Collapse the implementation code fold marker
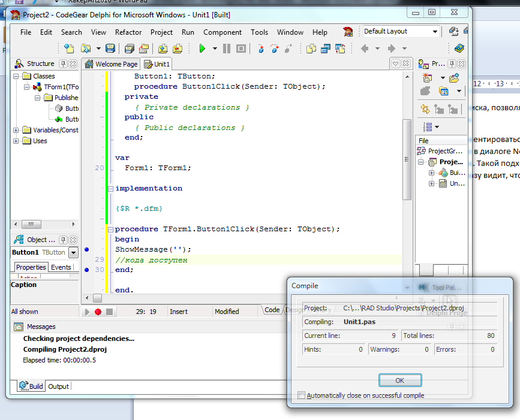The height and width of the screenshot is (420, 520). click(111, 189)
